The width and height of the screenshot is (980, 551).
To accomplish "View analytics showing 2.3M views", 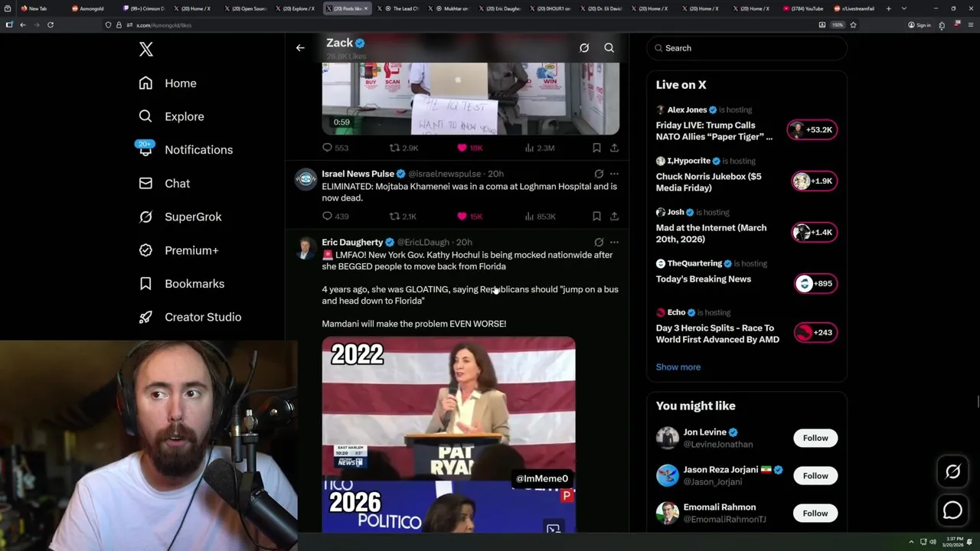I will (539, 148).
